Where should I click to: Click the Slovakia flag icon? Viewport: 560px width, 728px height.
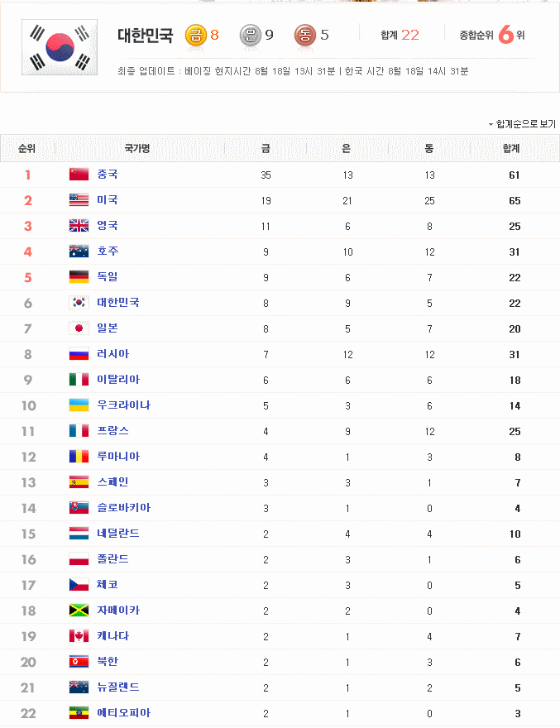pyautogui.click(x=79, y=507)
